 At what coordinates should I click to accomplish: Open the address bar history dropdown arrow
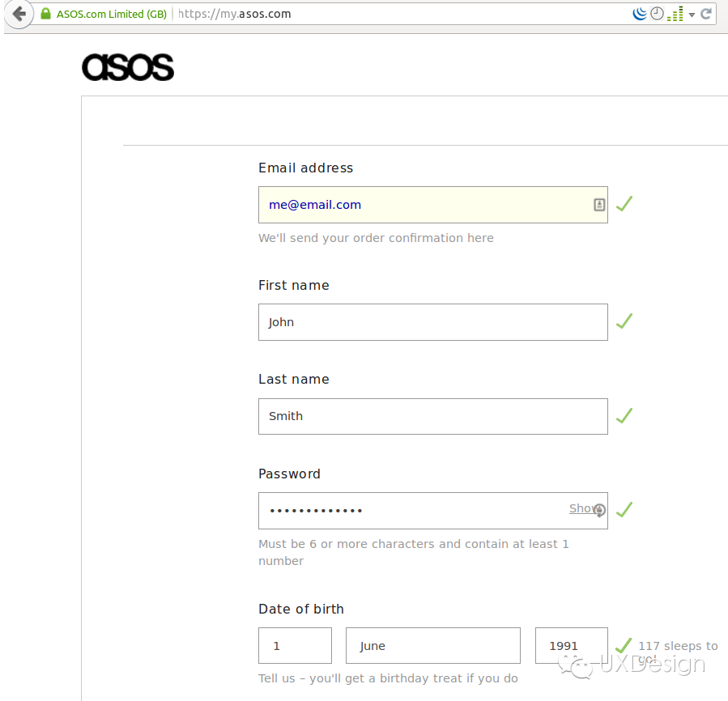pos(692,15)
